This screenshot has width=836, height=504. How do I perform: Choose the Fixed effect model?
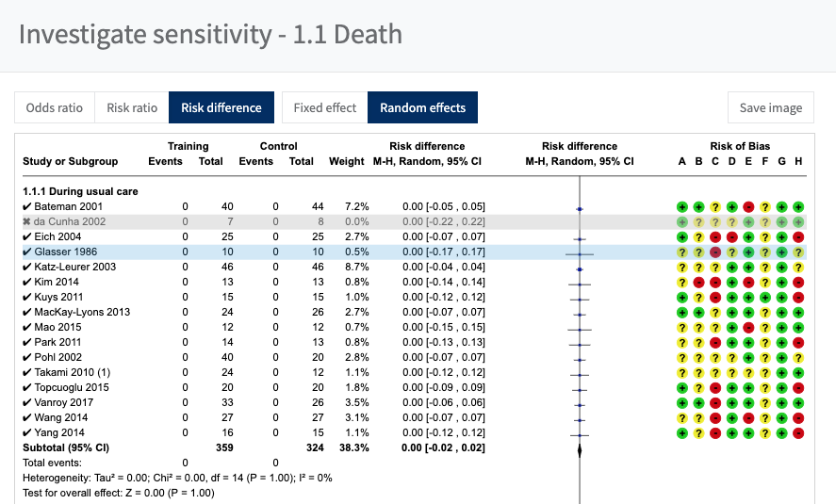[x=325, y=107]
